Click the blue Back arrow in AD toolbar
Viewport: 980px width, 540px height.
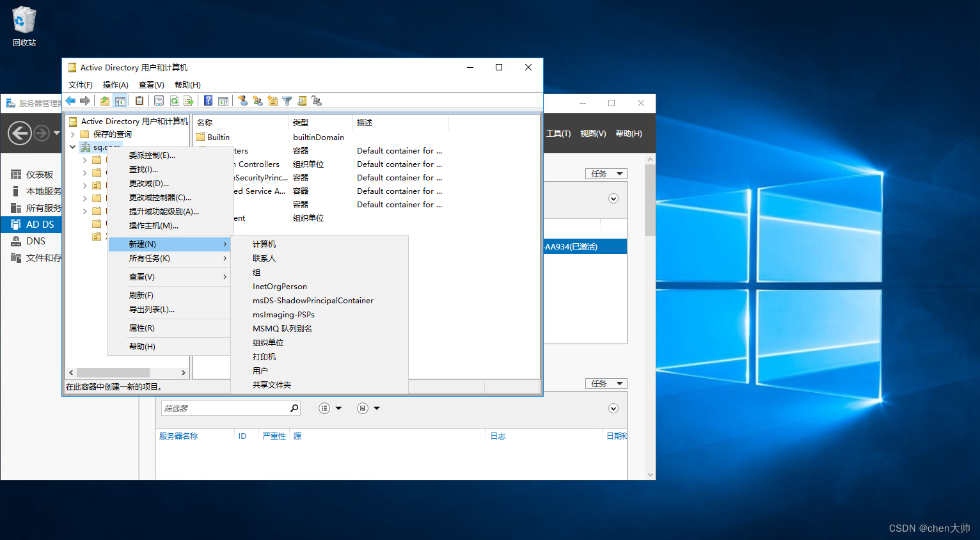tap(71, 100)
